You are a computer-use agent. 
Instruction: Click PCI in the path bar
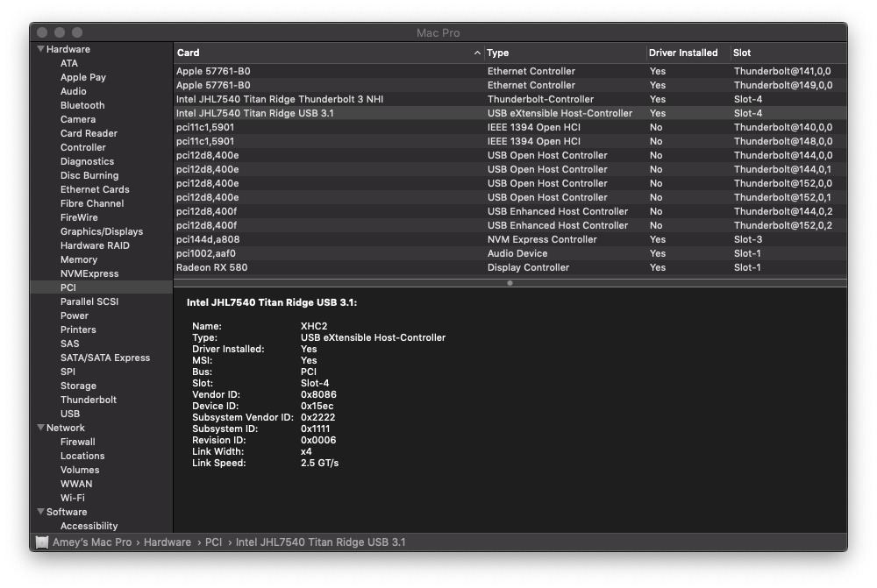214,542
